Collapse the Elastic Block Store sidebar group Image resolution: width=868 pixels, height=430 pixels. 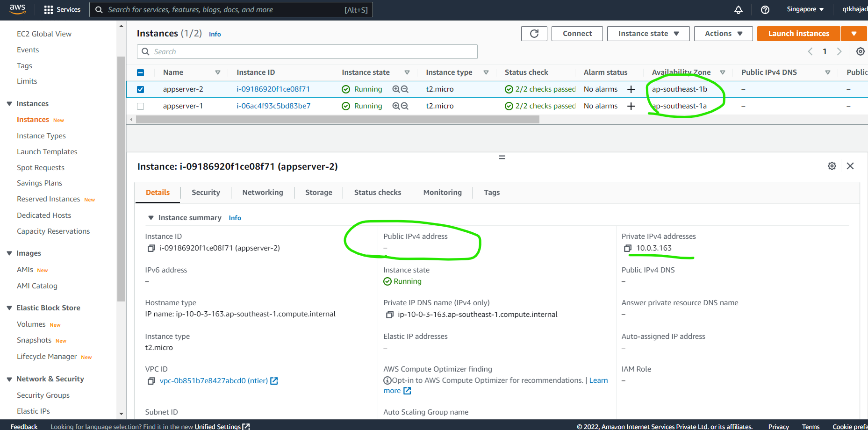tap(9, 308)
